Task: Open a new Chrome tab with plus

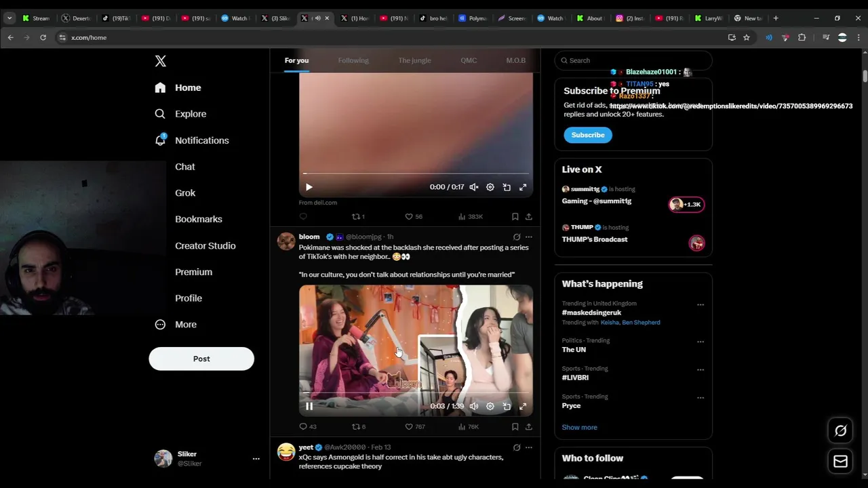Action: point(776,18)
